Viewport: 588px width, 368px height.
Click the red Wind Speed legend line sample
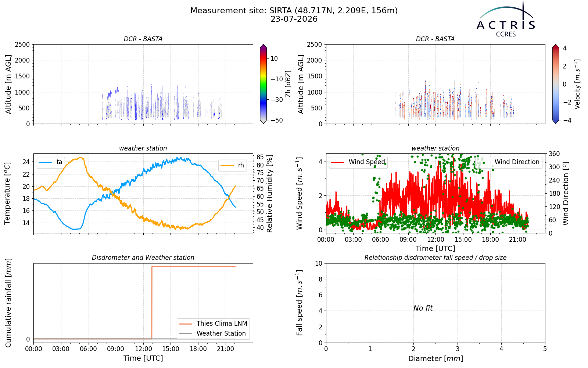pyautogui.click(x=338, y=162)
